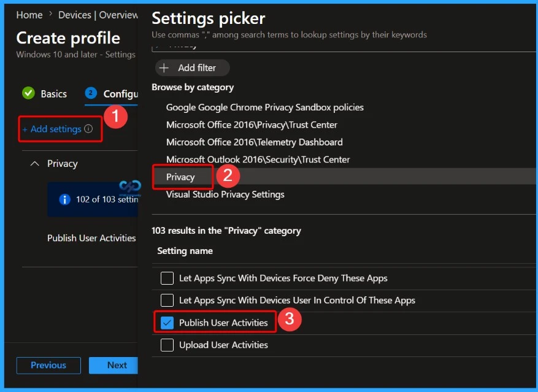Viewport: 538px width, 392px height.
Task: Check Let Apps Sync User In Control checkbox
Action: point(167,300)
